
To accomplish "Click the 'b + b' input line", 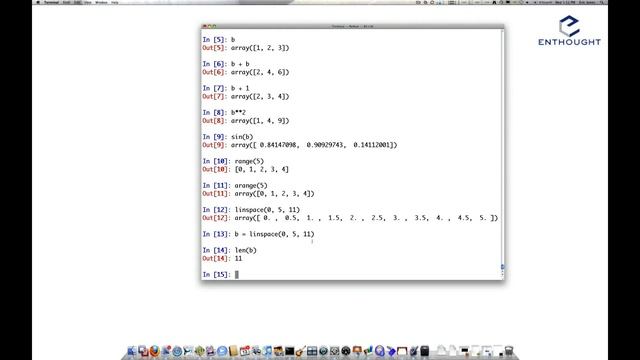I will point(240,64).
